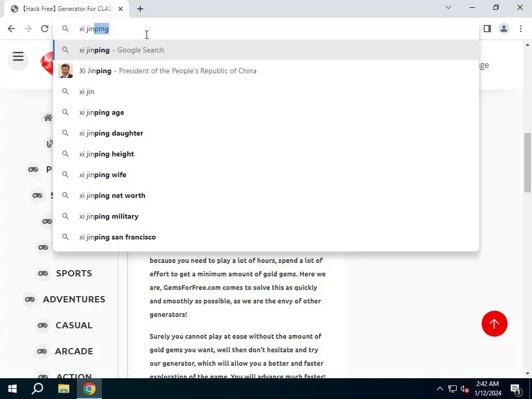Click gamepad icon next to SPORTS
This screenshot has width=532, height=399.
pyautogui.click(x=43, y=273)
